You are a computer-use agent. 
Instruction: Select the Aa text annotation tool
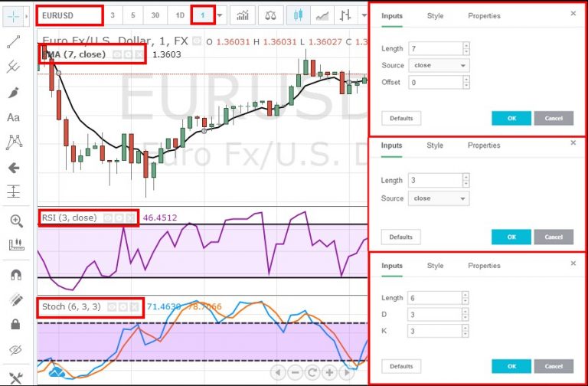13,117
